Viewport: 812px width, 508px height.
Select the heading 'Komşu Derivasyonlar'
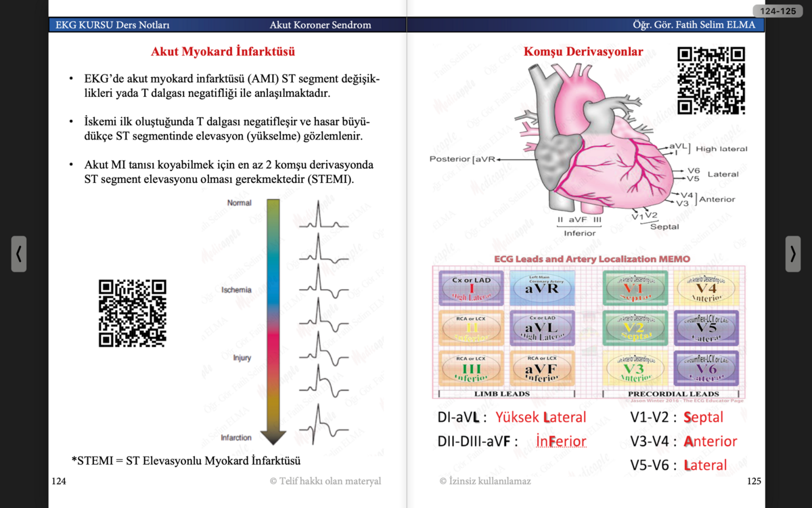583,51
